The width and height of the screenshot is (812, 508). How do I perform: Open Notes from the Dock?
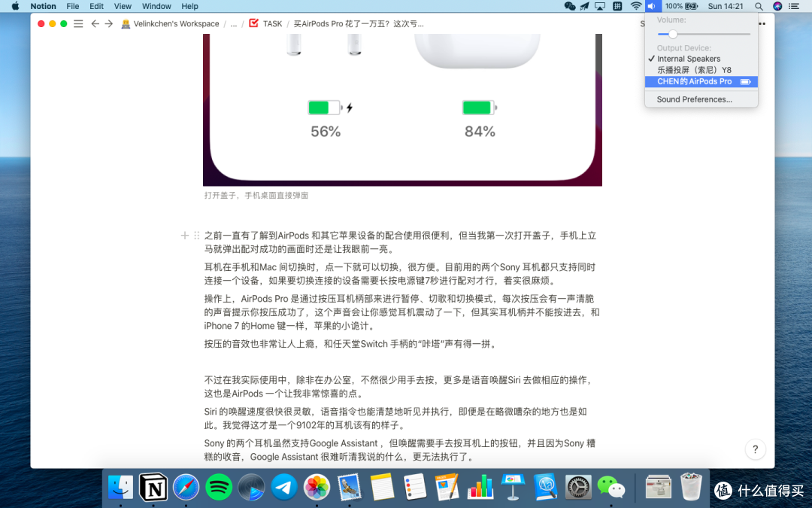382,487
